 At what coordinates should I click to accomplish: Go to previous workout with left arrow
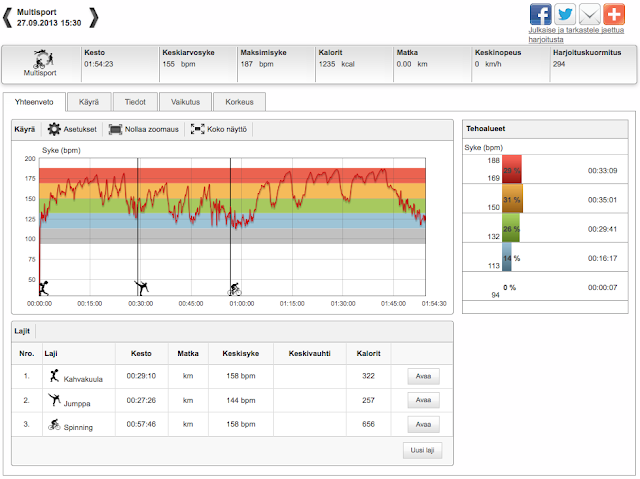(7, 18)
